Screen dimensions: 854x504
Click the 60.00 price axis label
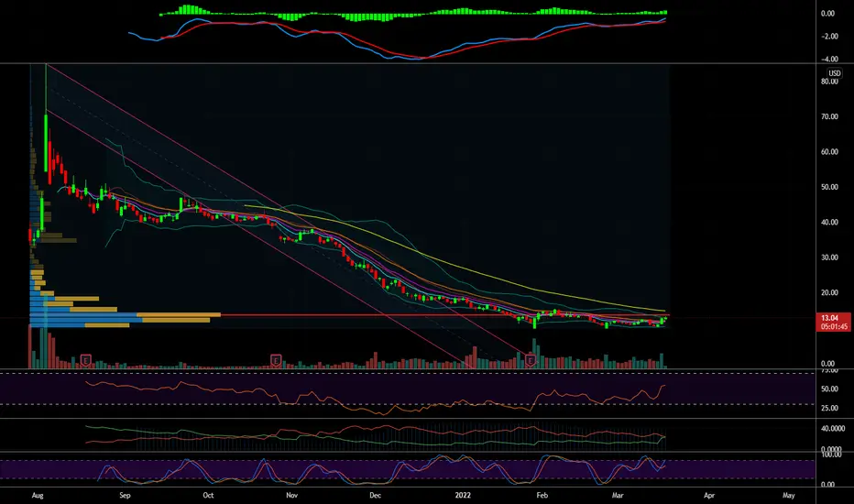pos(829,152)
